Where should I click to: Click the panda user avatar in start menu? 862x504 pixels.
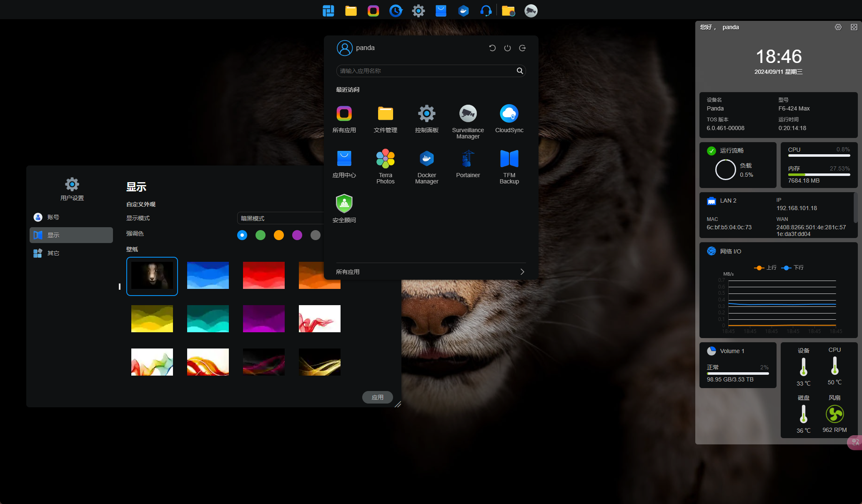[345, 48]
